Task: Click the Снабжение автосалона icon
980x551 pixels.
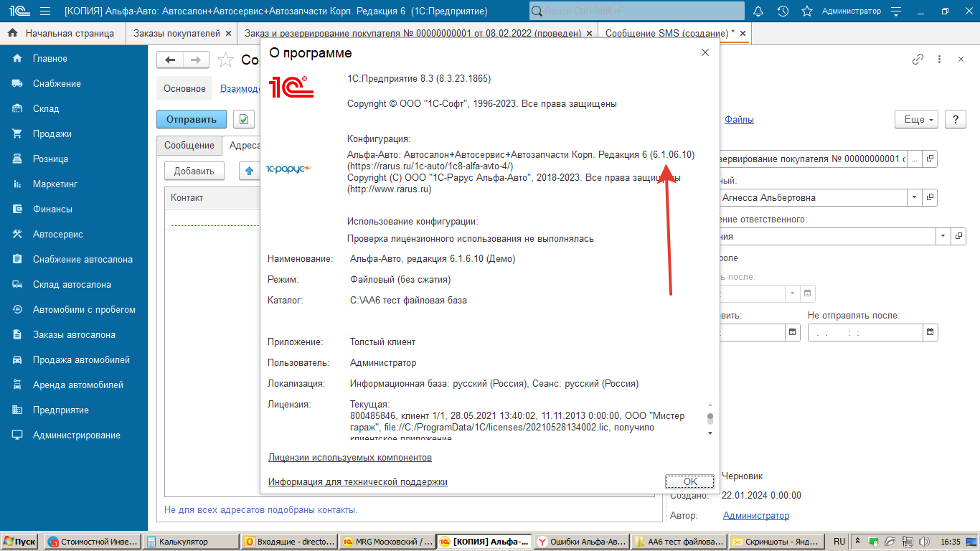Action: pos(17,259)
